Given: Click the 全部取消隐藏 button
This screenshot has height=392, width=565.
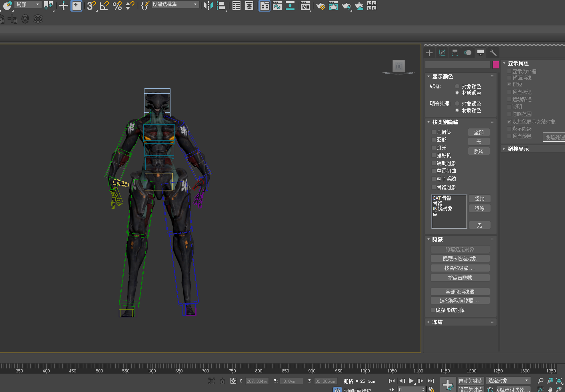Looking at the screenshot, I should [x=460, y=292].
